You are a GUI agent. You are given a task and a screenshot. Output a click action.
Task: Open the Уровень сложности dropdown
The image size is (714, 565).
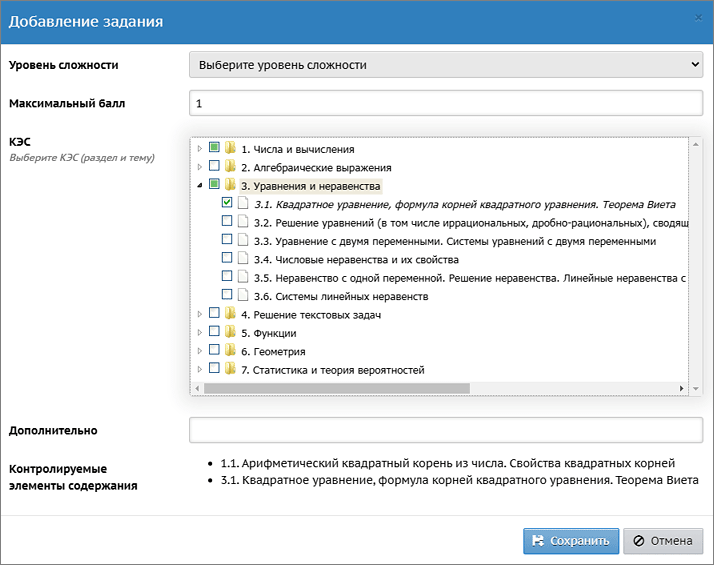(x=446, y=65)
